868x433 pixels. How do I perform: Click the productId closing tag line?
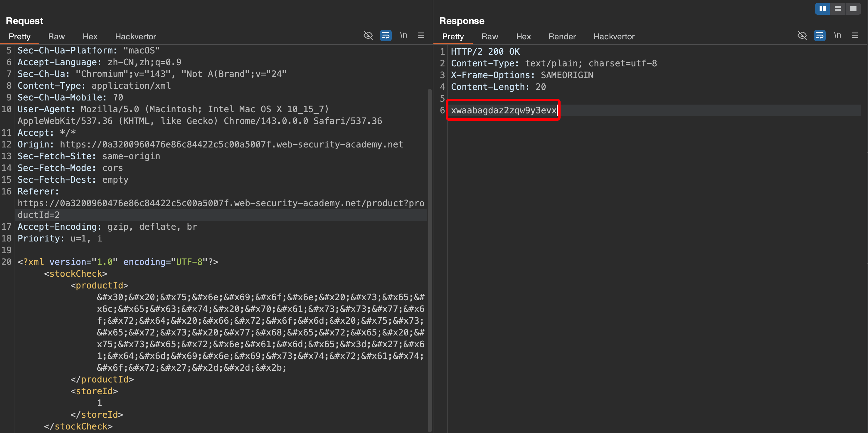point(102,380)
